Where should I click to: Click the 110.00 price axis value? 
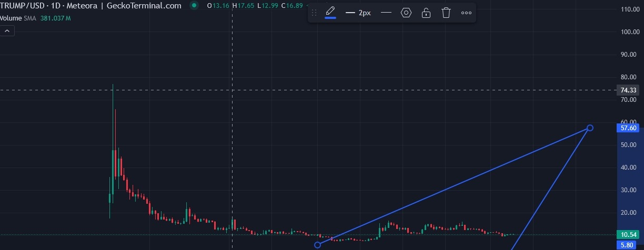pyautogui.click(x=629, y=9)
